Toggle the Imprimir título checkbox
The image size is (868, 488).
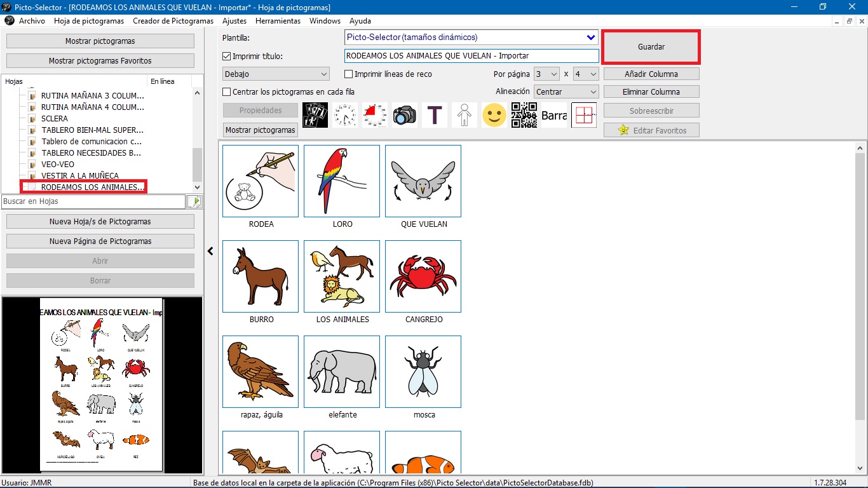point(226,56)
